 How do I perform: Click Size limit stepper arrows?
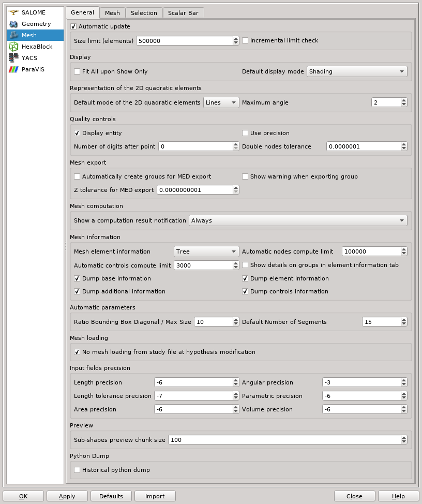236,41
